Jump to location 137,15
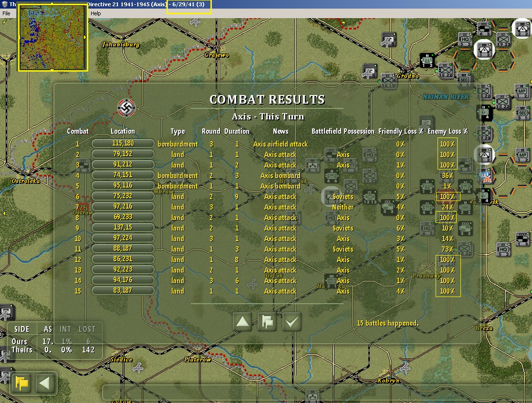 pyautogui.click(x=123, y=228)
